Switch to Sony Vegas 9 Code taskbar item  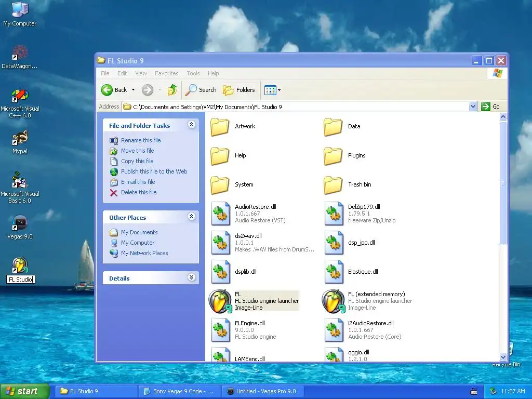(x=179, y=391)
